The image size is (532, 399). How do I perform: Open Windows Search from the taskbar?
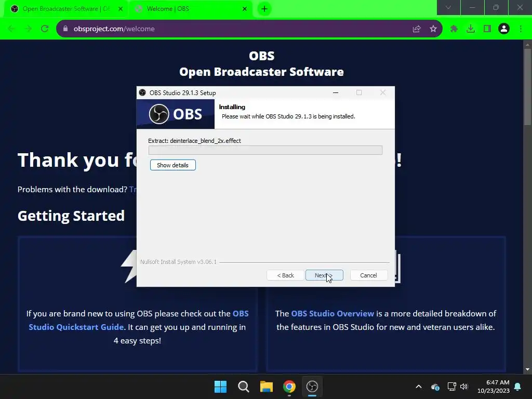click(243, 387)
